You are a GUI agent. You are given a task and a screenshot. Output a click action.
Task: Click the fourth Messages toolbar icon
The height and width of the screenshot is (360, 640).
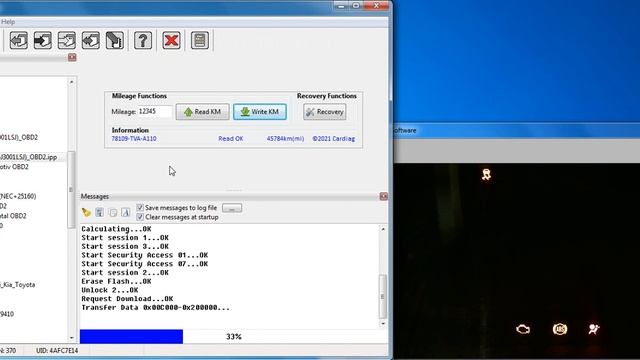tap(126, 212)
